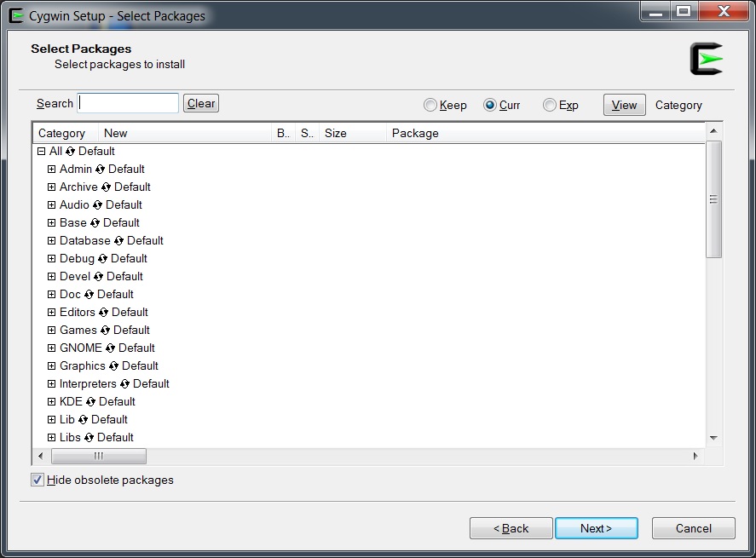Click the cycle icon next to GNOME
Screen dimensions: 756x558
click(x=111, y=348)
